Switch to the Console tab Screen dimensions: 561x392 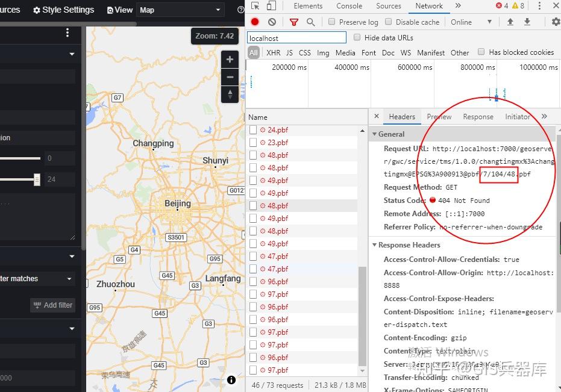[x=349, y=6]
